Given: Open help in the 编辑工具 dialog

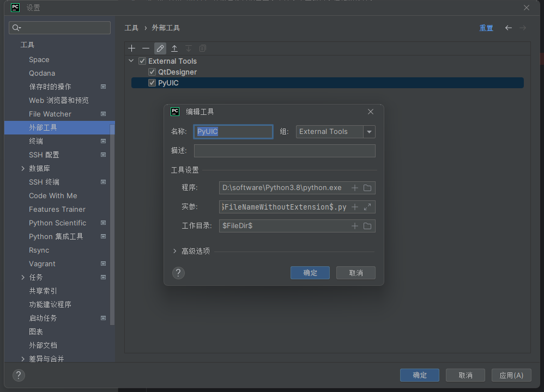Looking at the screenshot, I should point(178,273).
